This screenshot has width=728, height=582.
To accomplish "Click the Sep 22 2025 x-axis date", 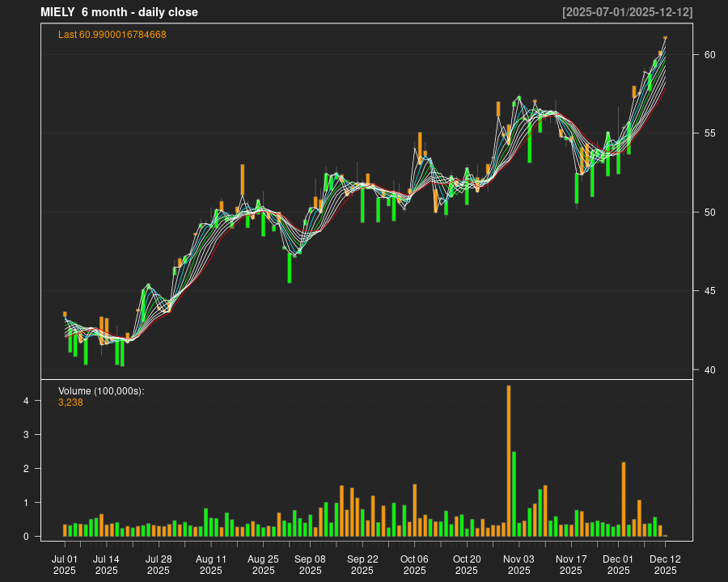I will (x=362, y=564).
